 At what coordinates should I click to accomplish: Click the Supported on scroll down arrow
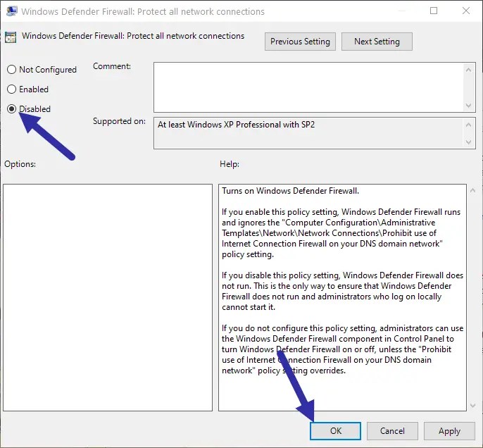(468, 142)
